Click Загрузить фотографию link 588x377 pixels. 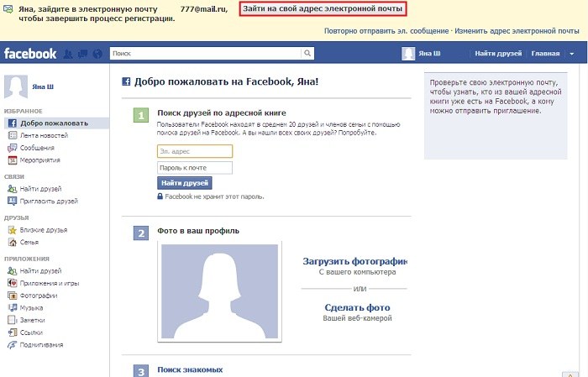pyautogui.click(x=354, y=261)
